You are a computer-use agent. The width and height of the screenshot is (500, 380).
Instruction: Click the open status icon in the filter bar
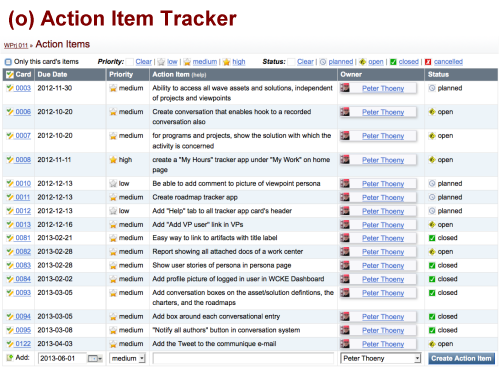point(363,62)
